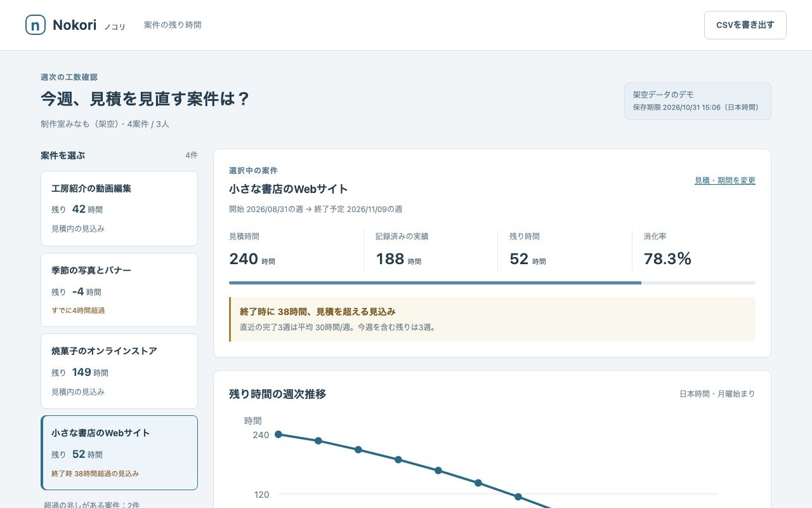Select the 工房紹介の動画編集 project card
Image resolution: width=812 pixels, height=508 pixels.
point(119,208)
